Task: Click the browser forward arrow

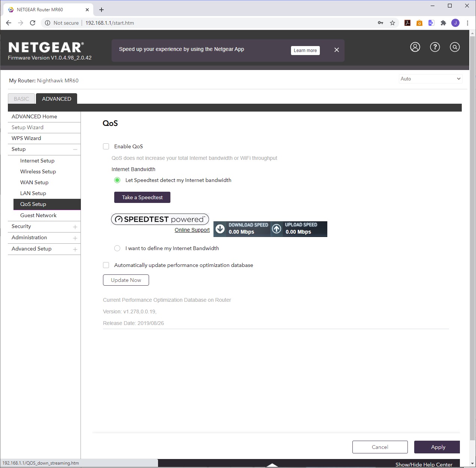Action: 21,23
